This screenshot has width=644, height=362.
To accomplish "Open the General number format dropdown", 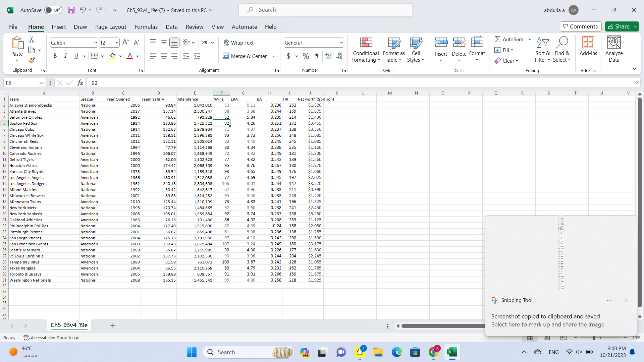I will (341, 43).
